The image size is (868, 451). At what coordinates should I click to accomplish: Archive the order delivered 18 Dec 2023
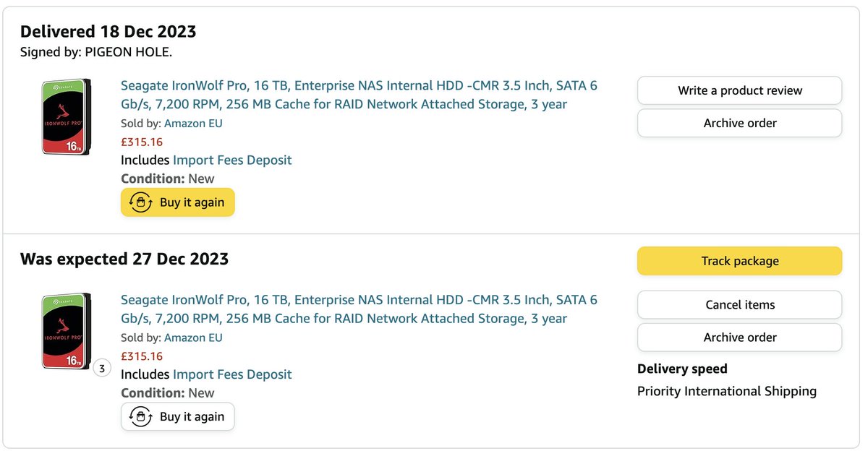(x=739, y=123)
